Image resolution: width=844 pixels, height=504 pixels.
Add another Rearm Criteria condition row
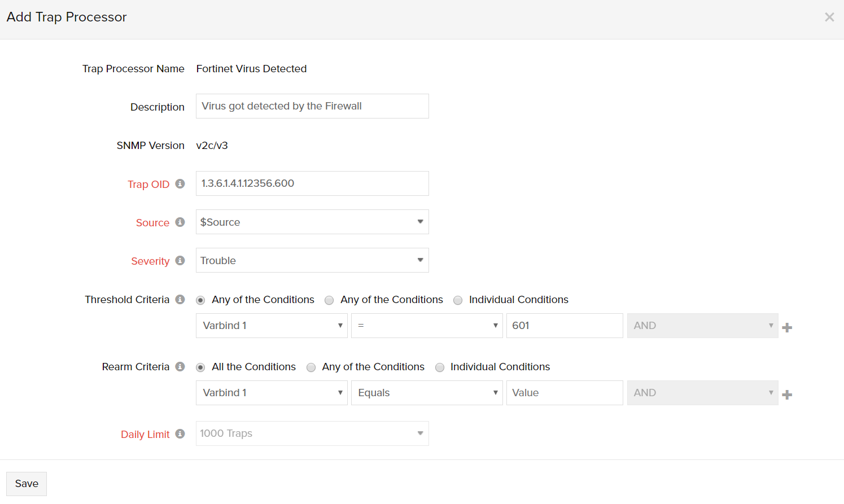pos(787,395)
